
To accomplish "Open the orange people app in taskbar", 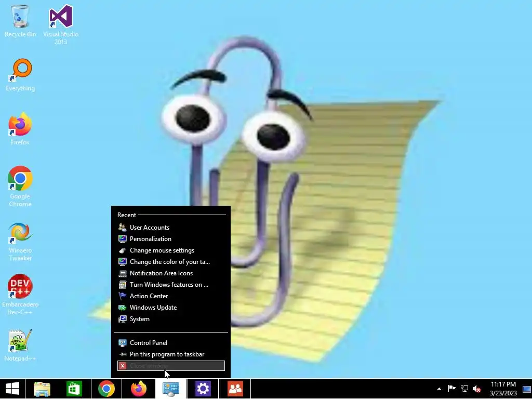I will click(x=235, y=389).
